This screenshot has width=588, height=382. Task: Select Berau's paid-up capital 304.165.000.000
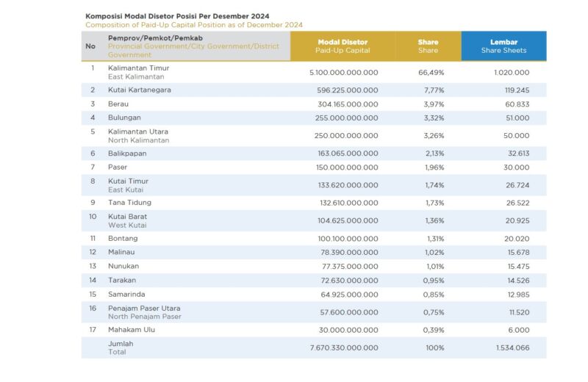[x=344, y=104]
